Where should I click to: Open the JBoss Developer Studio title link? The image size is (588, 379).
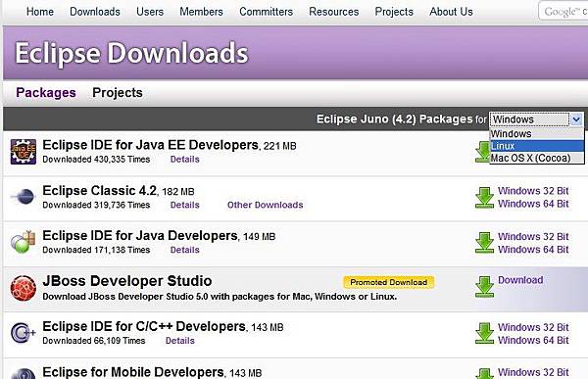point(127,281)
